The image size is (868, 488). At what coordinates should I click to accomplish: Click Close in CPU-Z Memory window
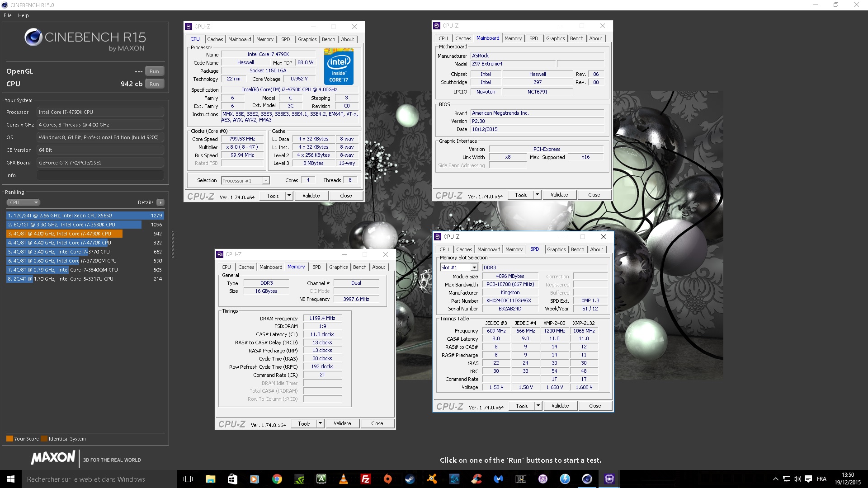tap(377, 423)
